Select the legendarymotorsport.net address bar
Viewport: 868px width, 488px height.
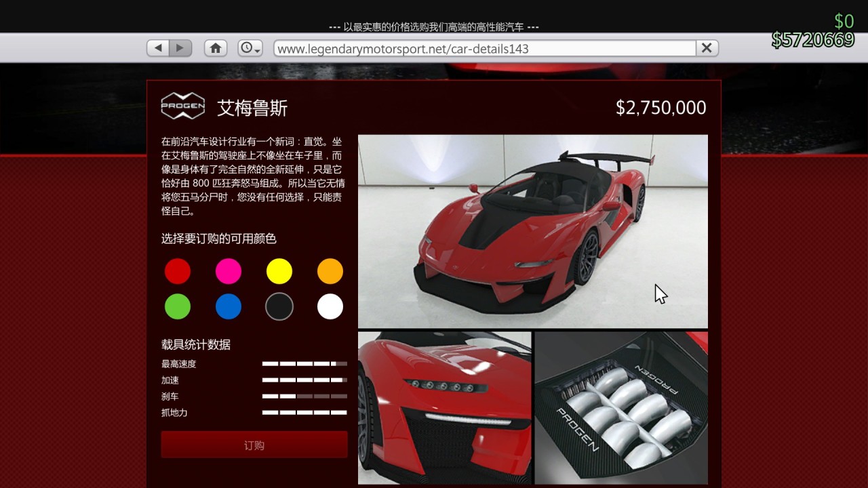click(x=485, y=48)
